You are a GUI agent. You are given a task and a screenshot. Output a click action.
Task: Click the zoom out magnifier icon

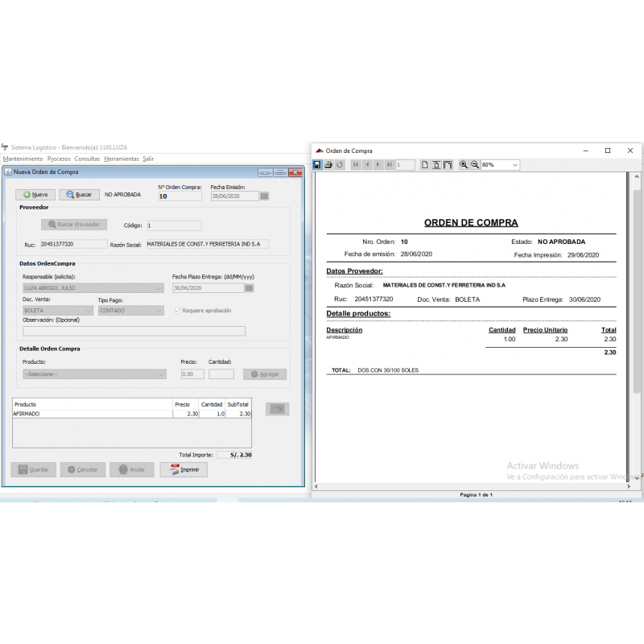(x=475, y=165)
